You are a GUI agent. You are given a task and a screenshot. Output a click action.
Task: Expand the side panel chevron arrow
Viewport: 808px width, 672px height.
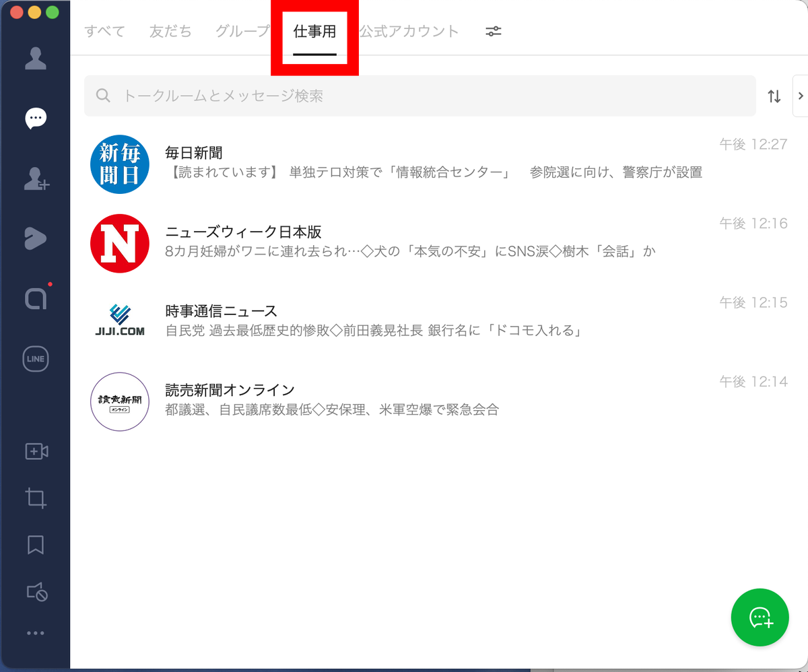801,96
